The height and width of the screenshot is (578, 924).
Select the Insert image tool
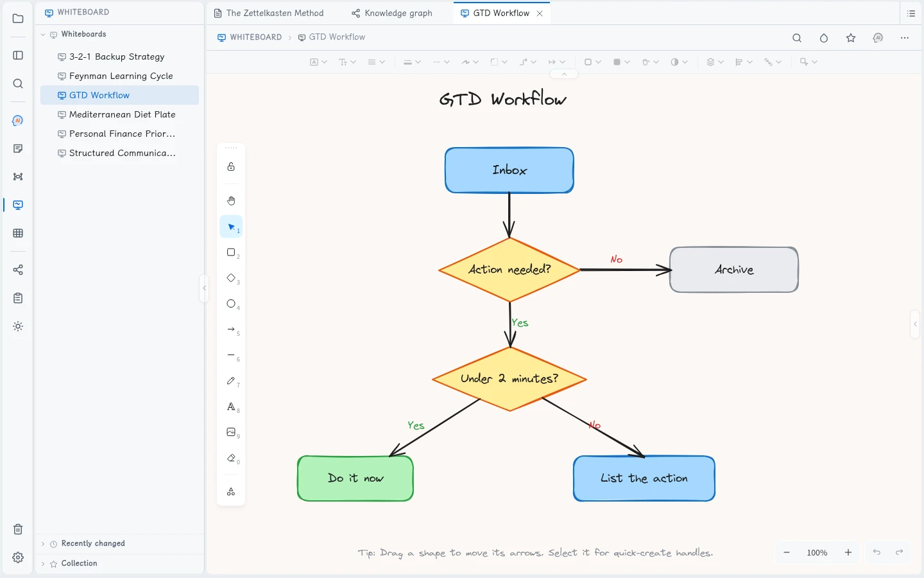(x=231, y=432)
